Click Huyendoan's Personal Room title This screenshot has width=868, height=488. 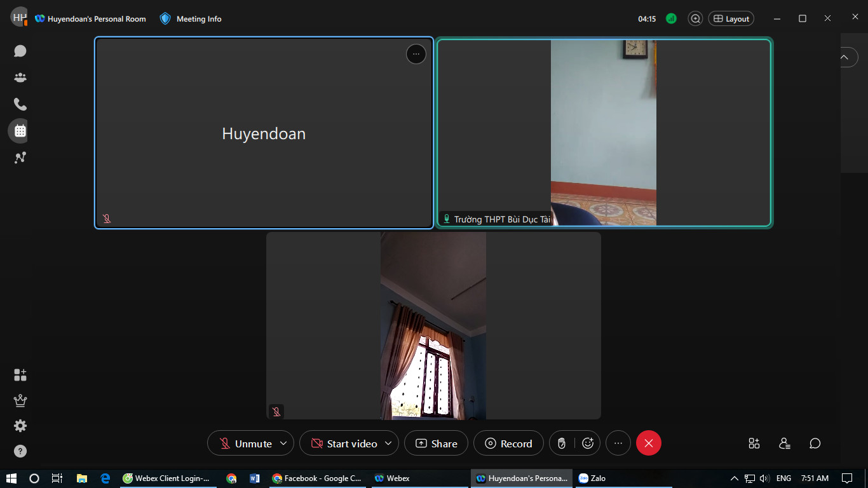click(97, 19)
